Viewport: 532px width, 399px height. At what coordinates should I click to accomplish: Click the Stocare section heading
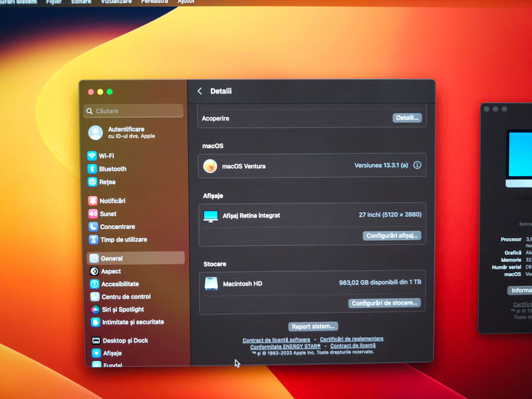pyautogui.click(x=215, y=264)
